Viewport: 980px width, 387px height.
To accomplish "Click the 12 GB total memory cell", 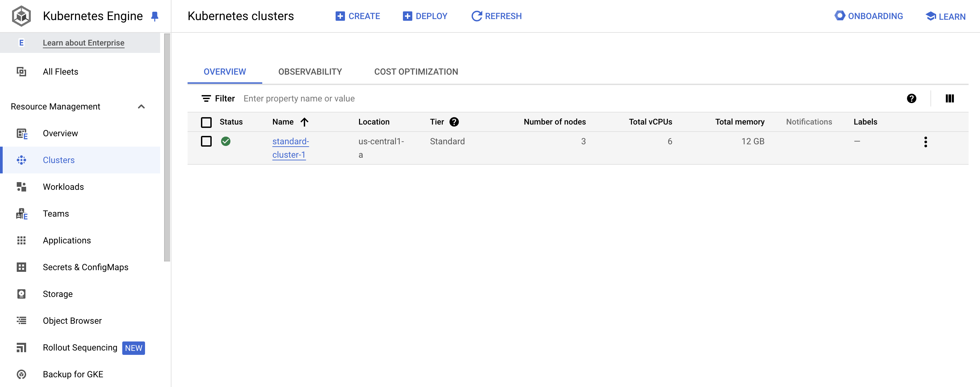I will click(x=753, y=141).
